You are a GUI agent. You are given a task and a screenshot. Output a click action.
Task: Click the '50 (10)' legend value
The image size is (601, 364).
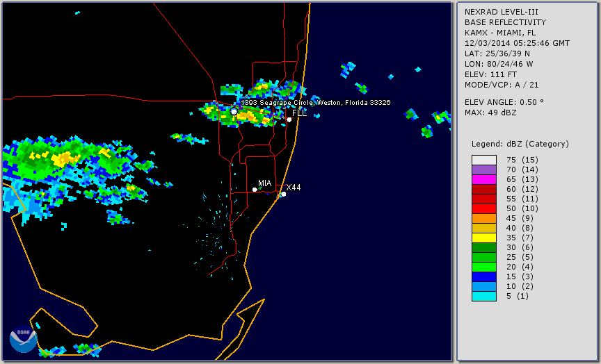[522, 208]
